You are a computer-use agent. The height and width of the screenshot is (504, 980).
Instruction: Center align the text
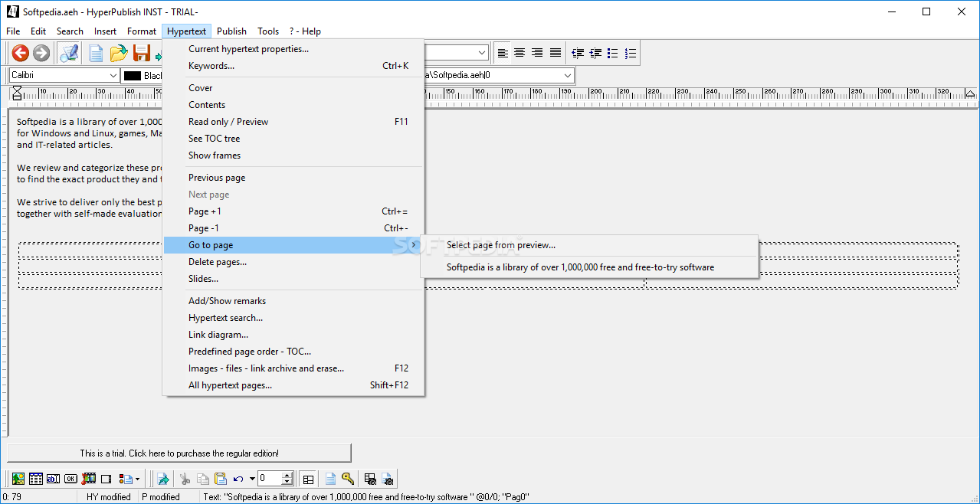coord(519,53)
